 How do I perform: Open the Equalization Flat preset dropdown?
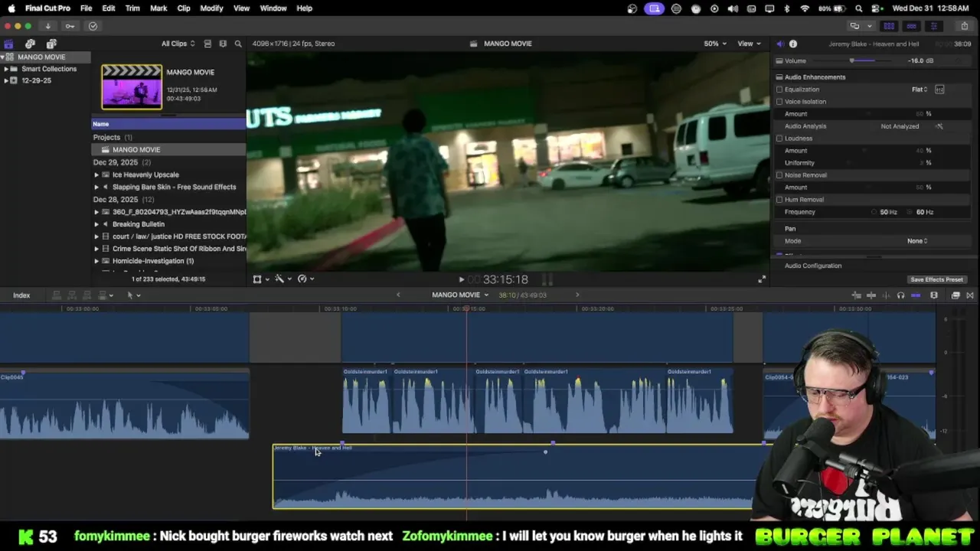920,90
